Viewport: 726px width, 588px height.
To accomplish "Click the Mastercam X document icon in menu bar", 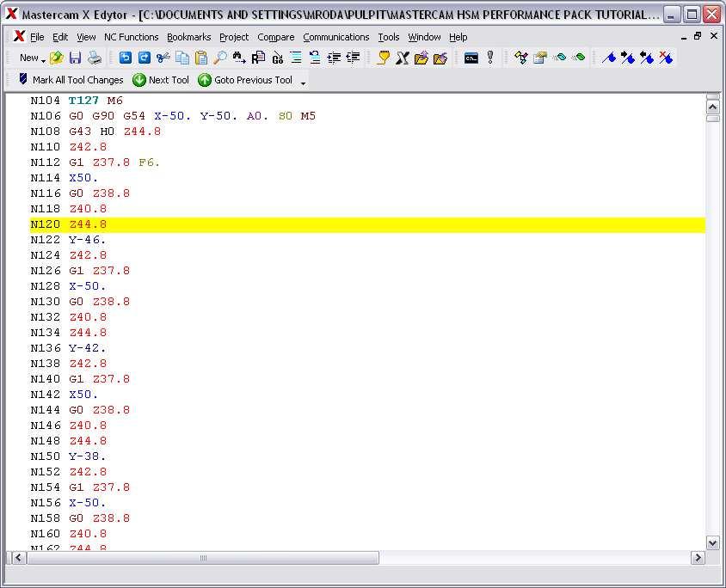I will tap(19, 36).
